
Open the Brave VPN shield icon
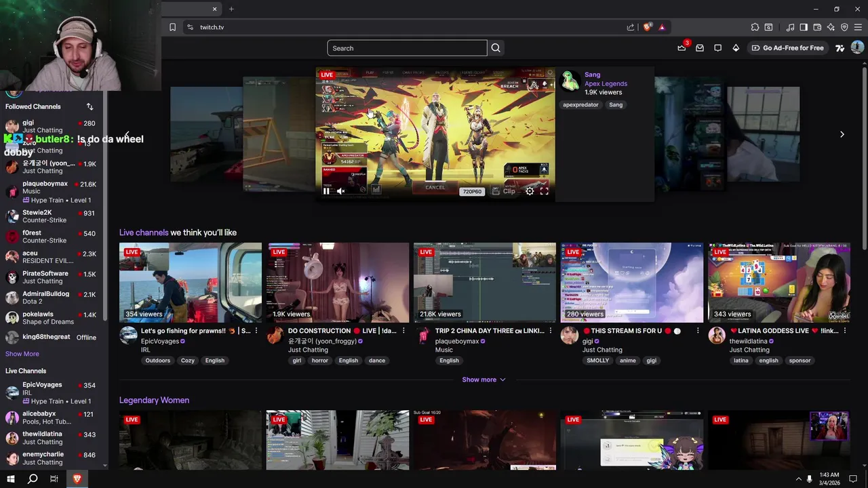pyautogui.click(x=844, y=27)
